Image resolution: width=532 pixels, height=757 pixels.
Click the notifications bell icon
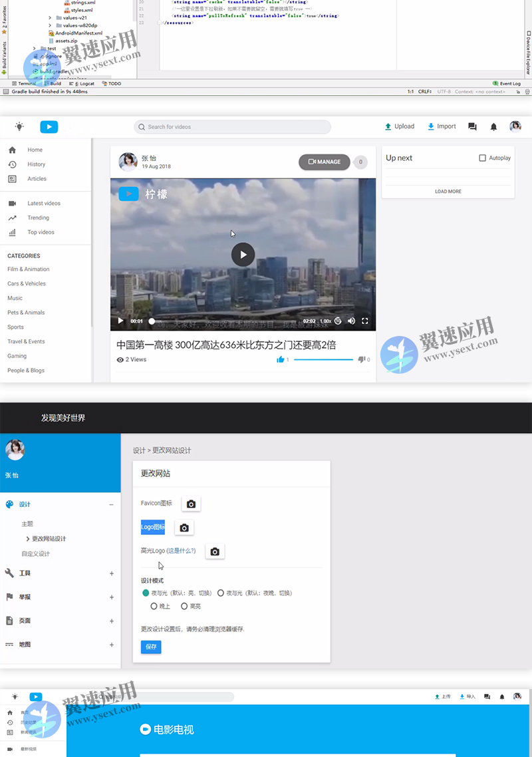493,126
